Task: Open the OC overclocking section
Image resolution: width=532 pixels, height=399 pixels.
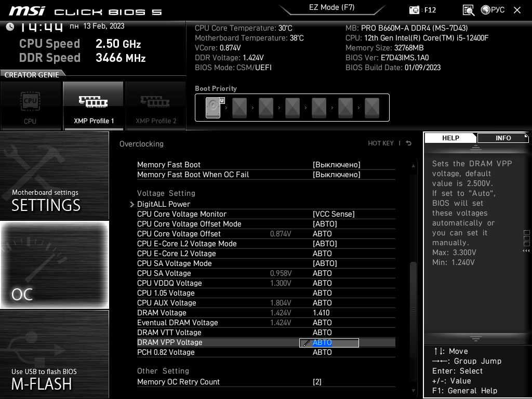Action: (54, 264)
